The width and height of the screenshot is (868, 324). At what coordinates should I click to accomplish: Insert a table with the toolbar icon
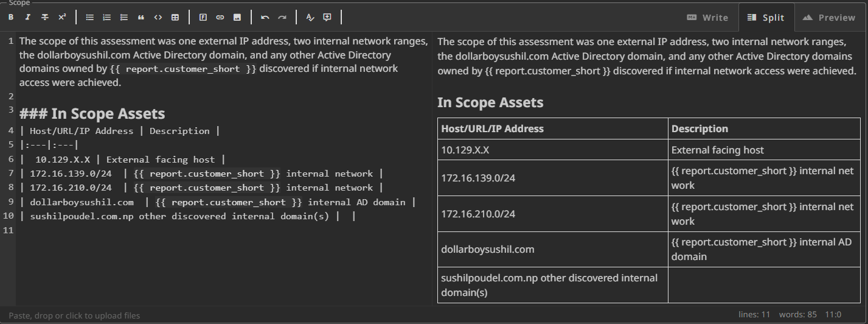(175, 18)
